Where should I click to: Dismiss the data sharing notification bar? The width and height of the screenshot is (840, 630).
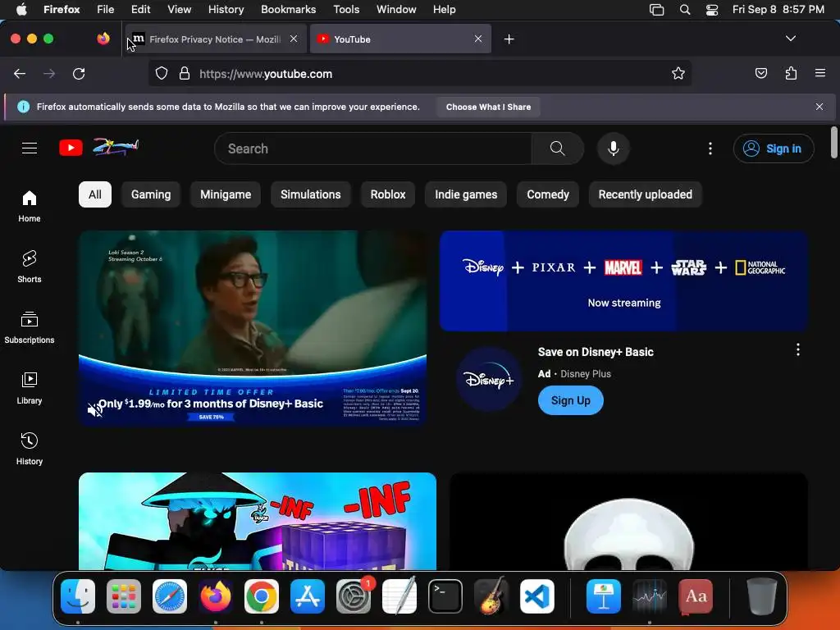(819, 107)
